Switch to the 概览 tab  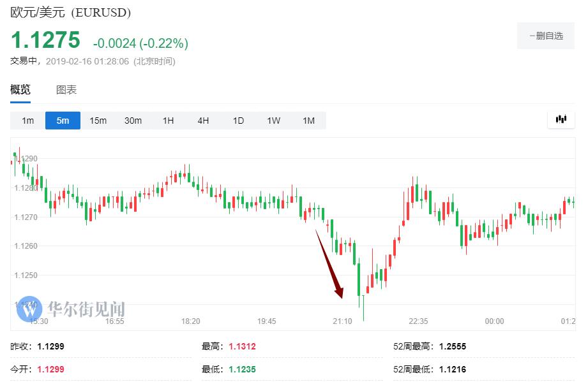(x=20, y=90)
